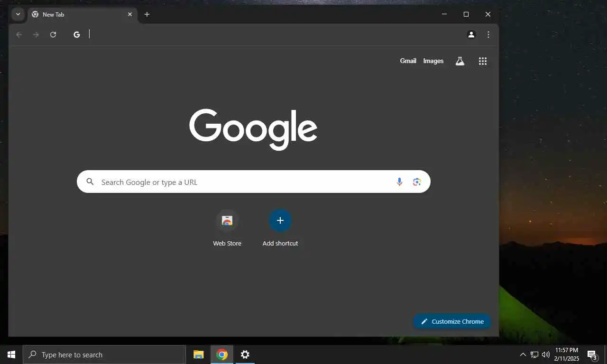Open the Gmail link
Viewport: 607px width, 364px height.
(x=408, y=61)
